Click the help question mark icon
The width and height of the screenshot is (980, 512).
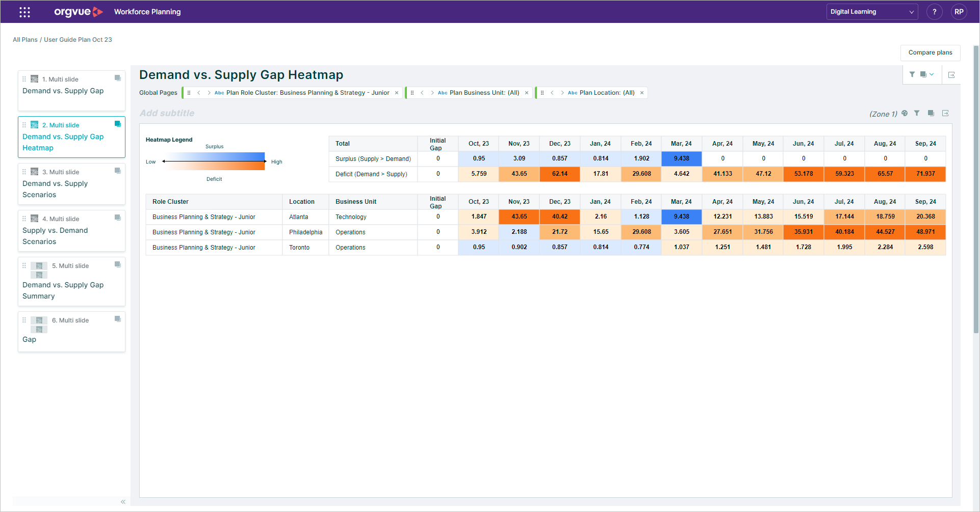(935, 11)
